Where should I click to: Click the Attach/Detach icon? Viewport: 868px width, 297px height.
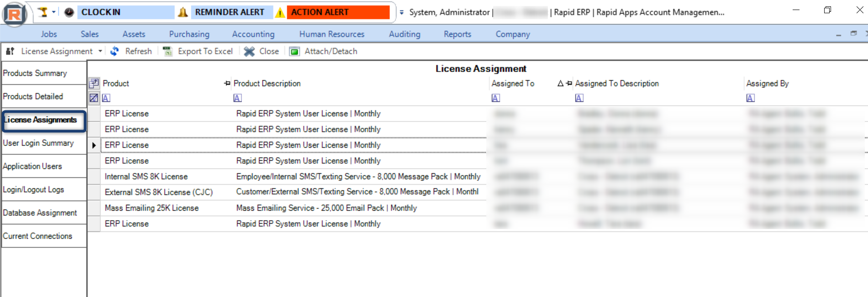click(295, 52)
